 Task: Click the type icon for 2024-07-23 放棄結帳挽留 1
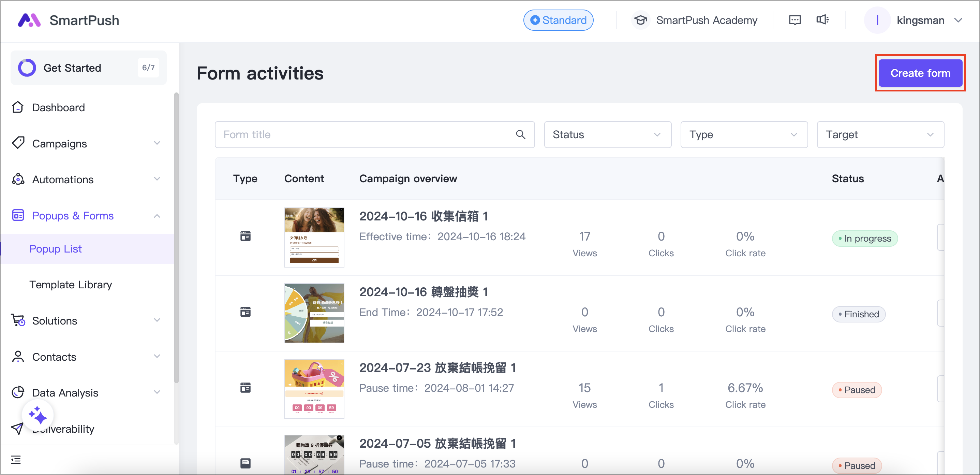[246, 388]
